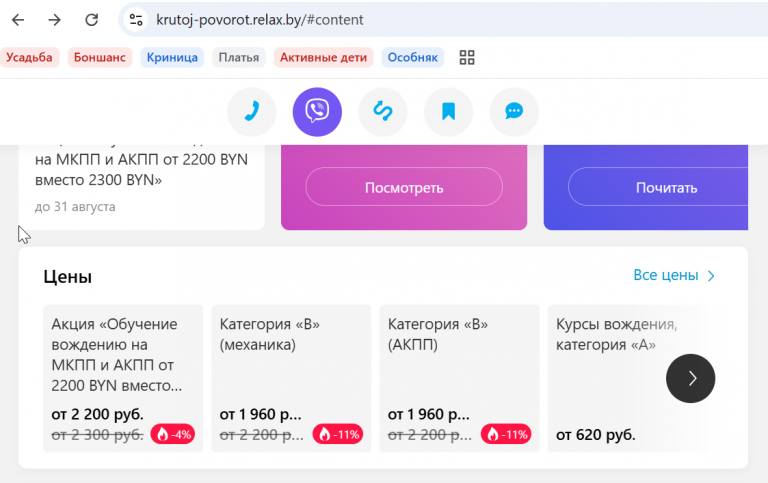The width and height of the screenshot is (768, 483).
Task: Open the chat message bubble icon
Action: pyautogui.click(x=514, y=112)
